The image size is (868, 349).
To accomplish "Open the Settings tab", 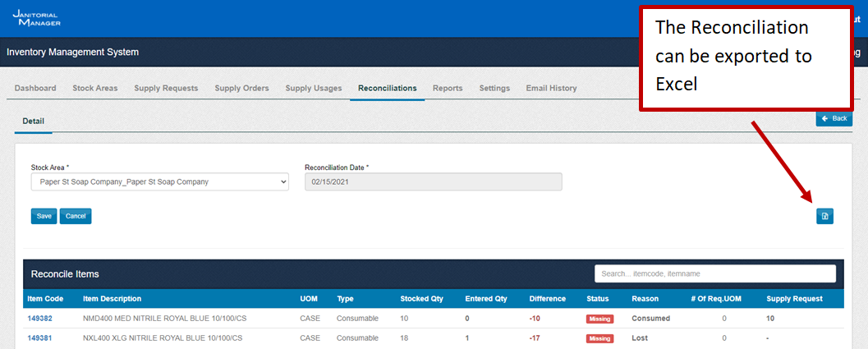I will pos(494,88).
